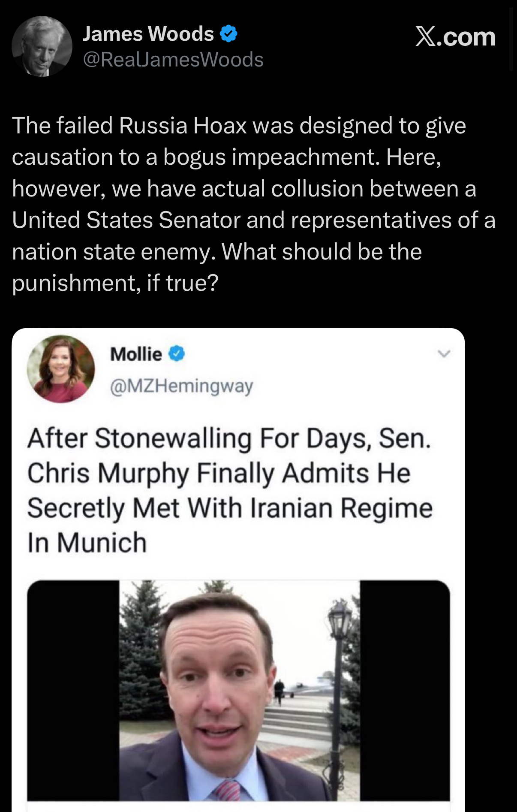Click the X.com logo
Image resolution: width=517 pixels, height=812 pixels.
coord(455,37)
